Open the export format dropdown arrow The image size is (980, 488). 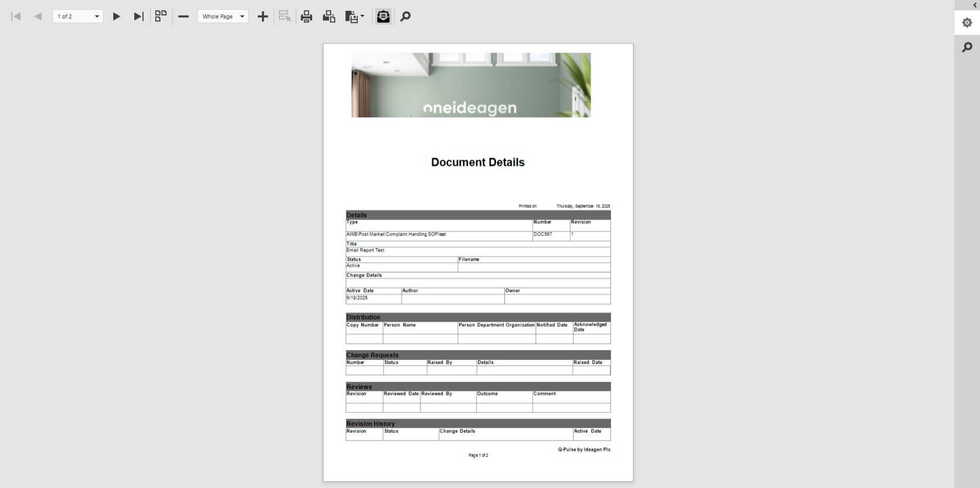point(362,16)
